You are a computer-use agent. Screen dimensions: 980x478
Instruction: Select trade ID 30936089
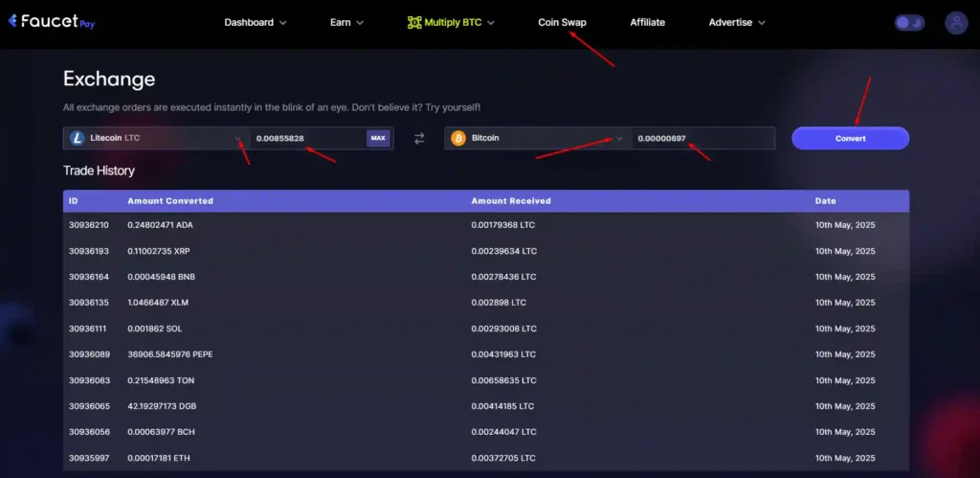(x=89, y=354)
